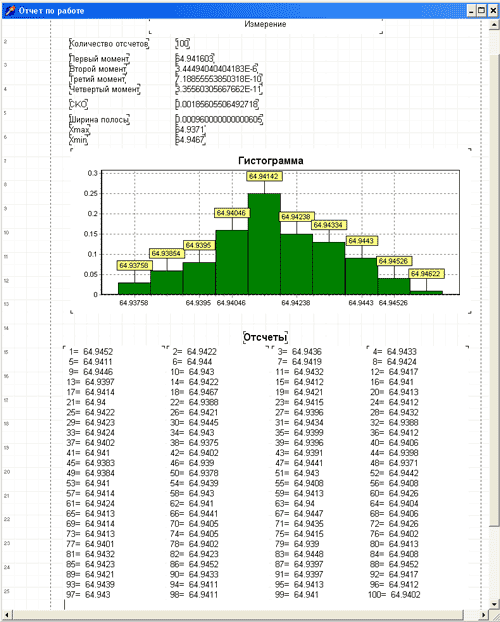
Task: Click sample entry 48= 64.9371
Action: point(394,463)
